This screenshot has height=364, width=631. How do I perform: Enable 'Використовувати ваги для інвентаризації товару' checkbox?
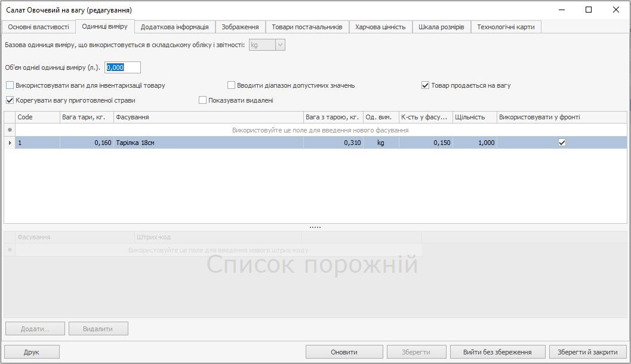pyautogui.click(x=10, y=85)
